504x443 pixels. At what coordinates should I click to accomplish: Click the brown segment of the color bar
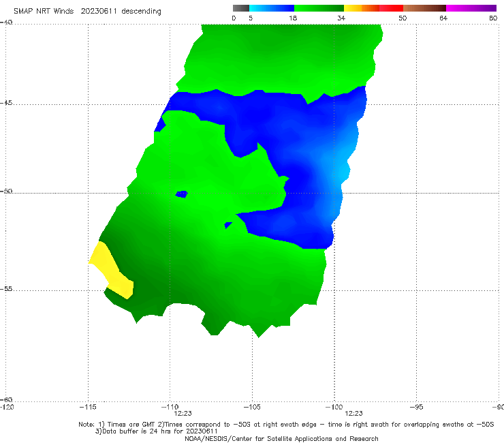pos(424,8)
